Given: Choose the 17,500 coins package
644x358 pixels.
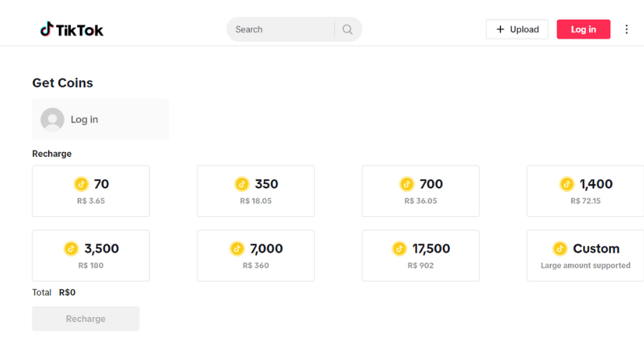Looking at the screenshot, I should tap(421, 256).
